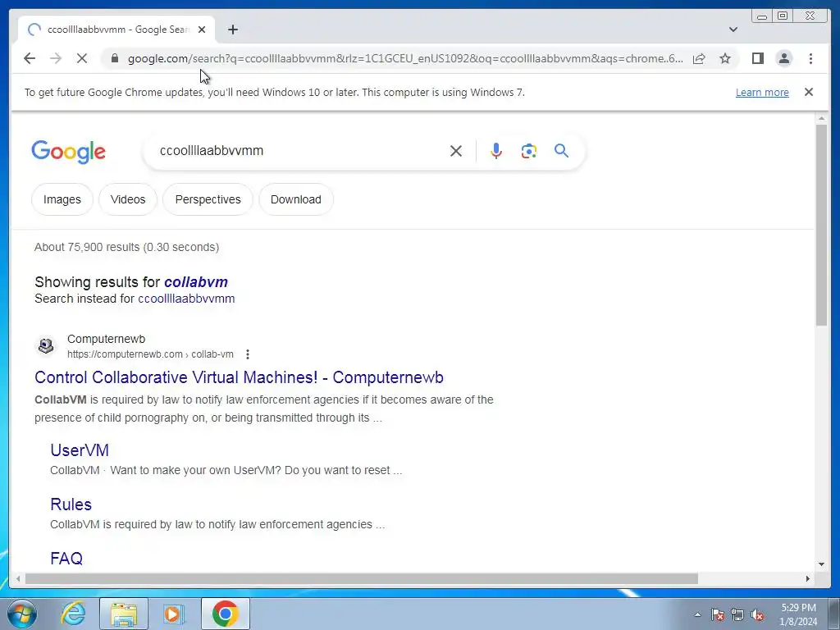The height and width of the screenshot is (630, 840).
Task: Start voice search with microphone
Action: (x=496, y=151)
